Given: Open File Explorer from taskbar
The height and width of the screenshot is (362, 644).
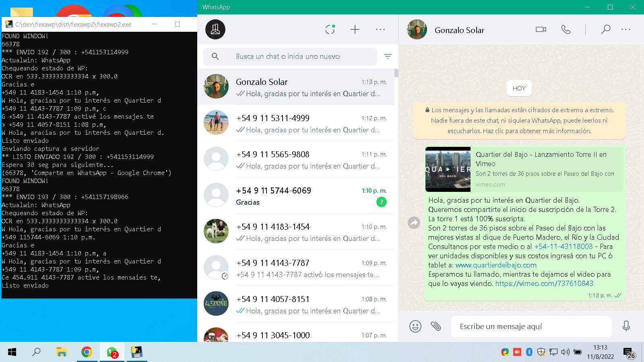Looking at the screenshot, I should tap(62, 352).
